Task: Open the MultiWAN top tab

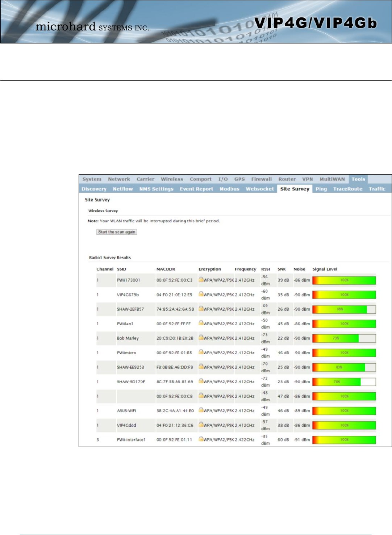Action: coord(332,179)
